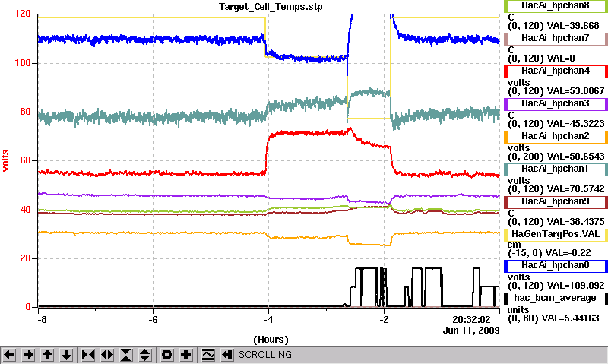This screenshot has width=608, height=364.
Task: Click the (Hours) x-axis label
Action: point(271,340)
